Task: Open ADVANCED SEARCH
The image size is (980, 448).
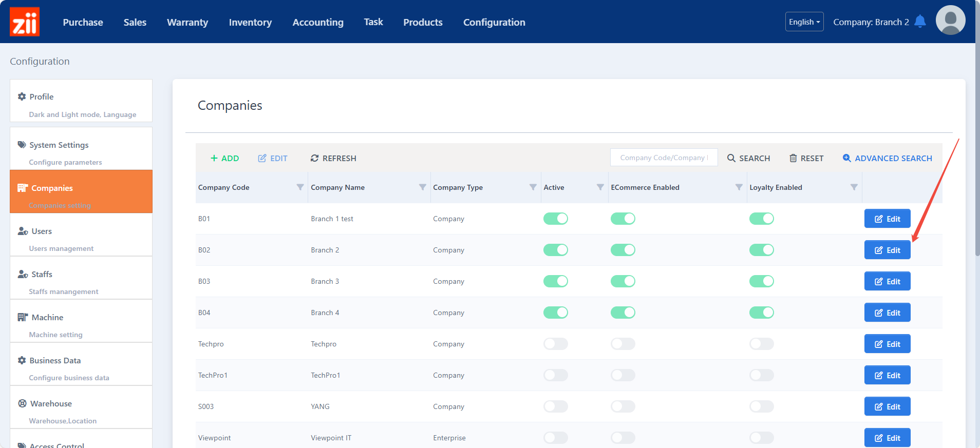Action: click(x=888, y=158)
